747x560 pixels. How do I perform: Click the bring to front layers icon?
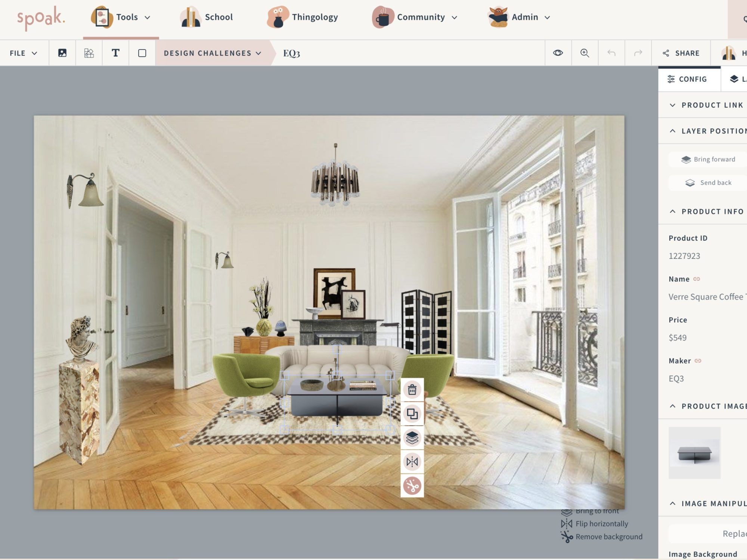412,438
